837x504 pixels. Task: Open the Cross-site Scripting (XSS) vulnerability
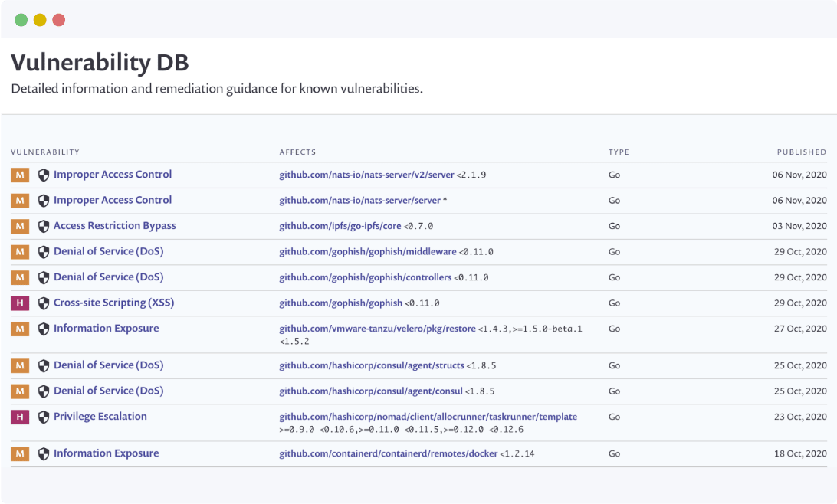[113, 303]
